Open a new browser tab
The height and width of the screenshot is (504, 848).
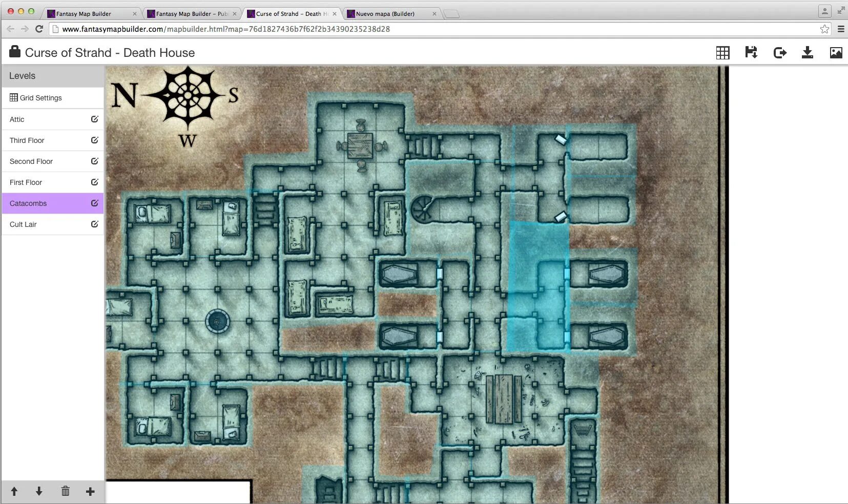(451, 14)
